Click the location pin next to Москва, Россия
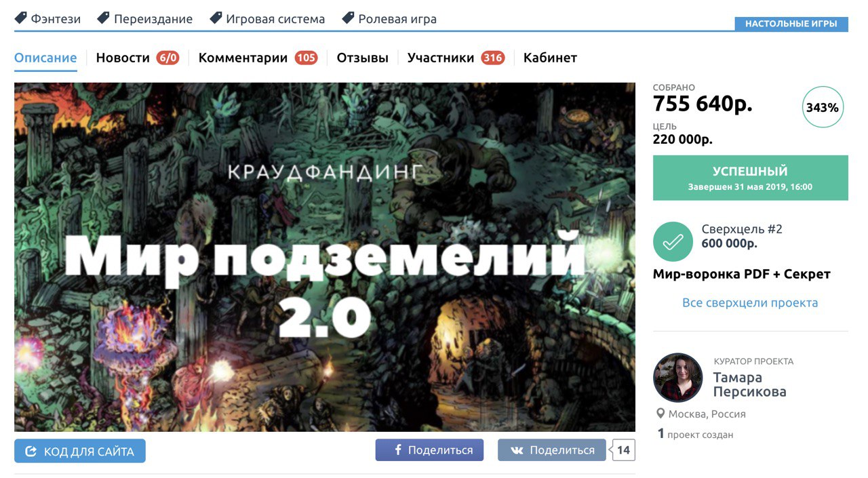 660,414
